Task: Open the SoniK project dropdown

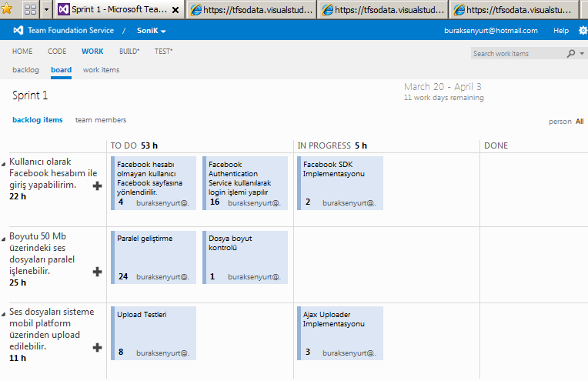Action: [152, 31]
